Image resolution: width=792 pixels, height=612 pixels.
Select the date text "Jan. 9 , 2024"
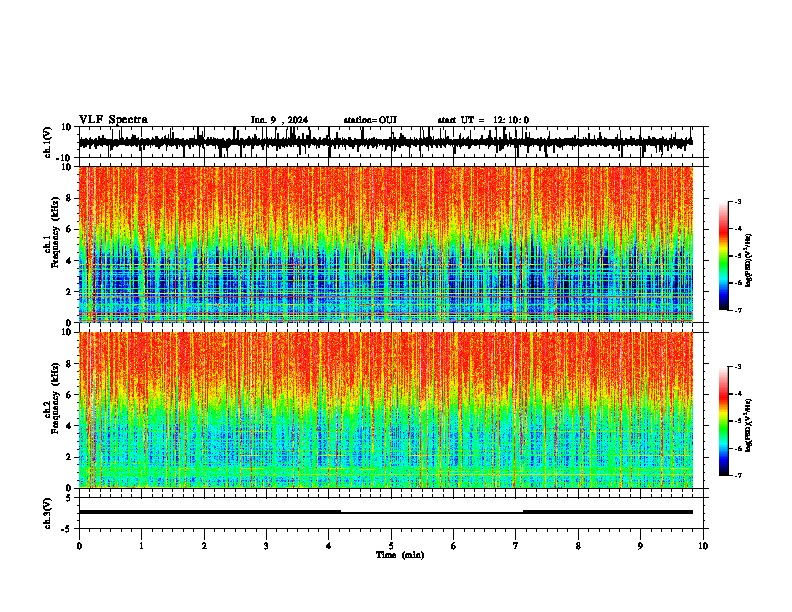[279, 120]
